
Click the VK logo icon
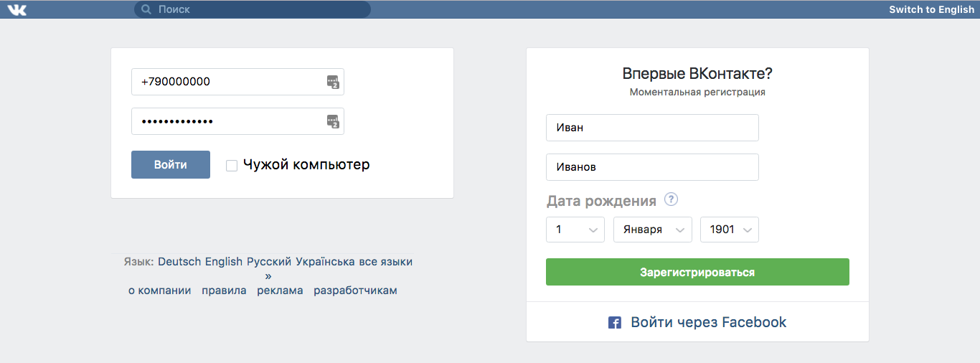17,9
